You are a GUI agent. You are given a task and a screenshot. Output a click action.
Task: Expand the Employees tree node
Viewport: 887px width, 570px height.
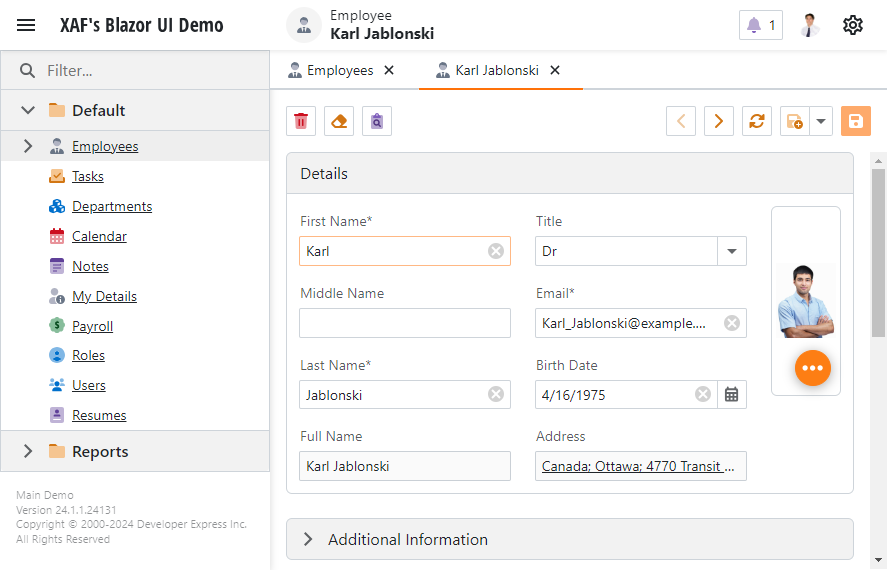point(28,146)
